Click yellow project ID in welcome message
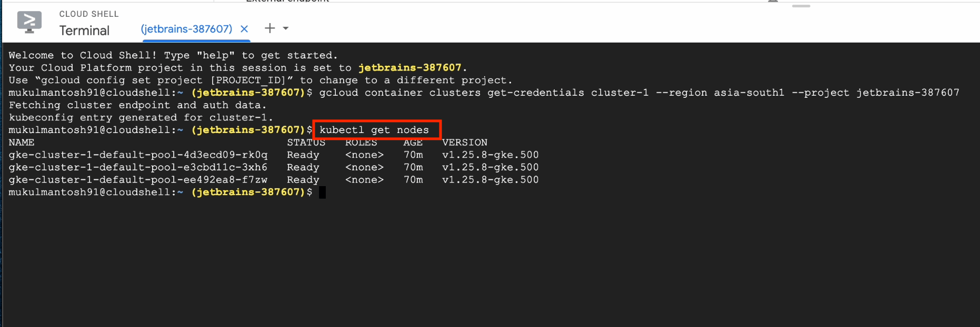Viewport: 980px width, 327px height. click(409, 68)
